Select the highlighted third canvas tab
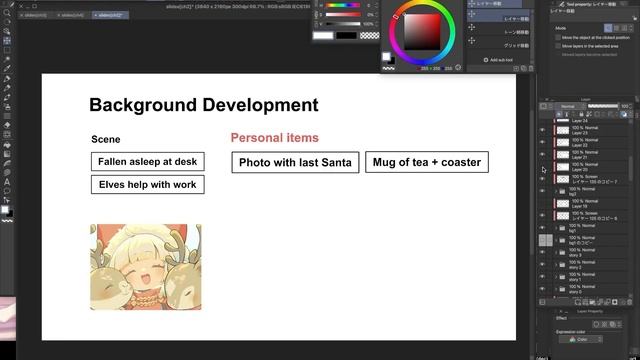Screen dimensions: 640x360 pyautogui.click(x=110, y=15)
